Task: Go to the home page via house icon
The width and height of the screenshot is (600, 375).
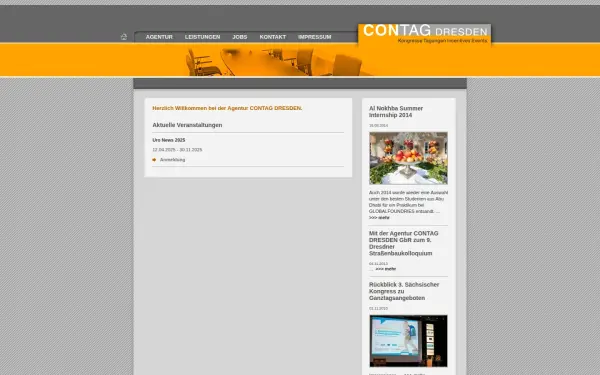Action: click(124, 37)
